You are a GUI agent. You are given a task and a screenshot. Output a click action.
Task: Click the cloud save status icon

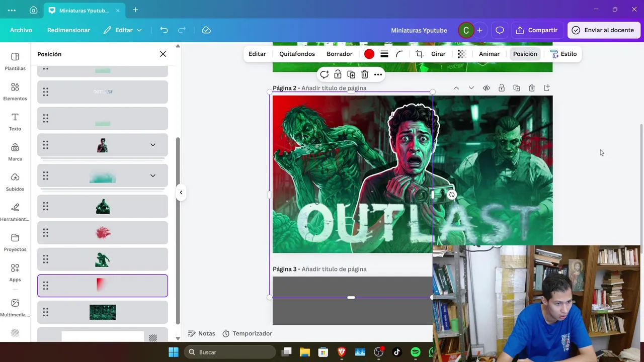[x=206, y=30]
